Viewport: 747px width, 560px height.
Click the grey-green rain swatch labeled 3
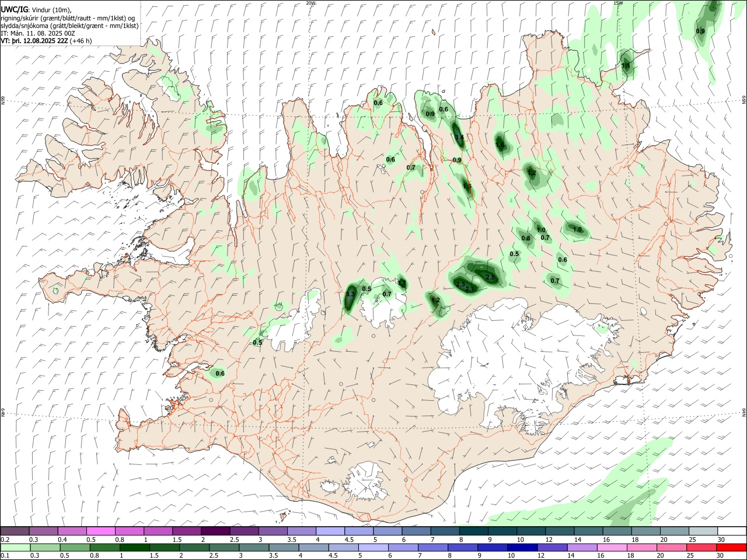coord(254,547)
